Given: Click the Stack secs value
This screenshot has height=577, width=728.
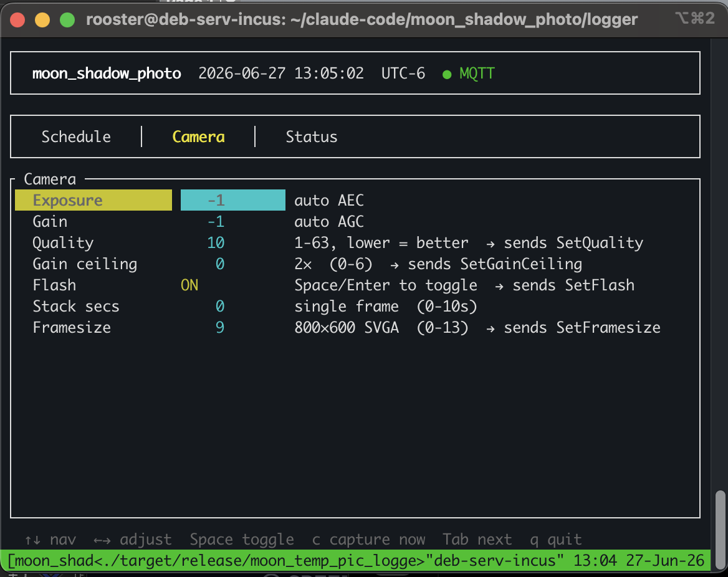Looking at the screenshot, I should (220, 307).
